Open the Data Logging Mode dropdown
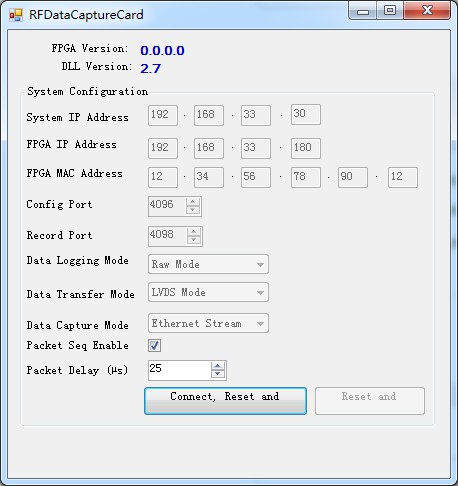 coord(208,264)
